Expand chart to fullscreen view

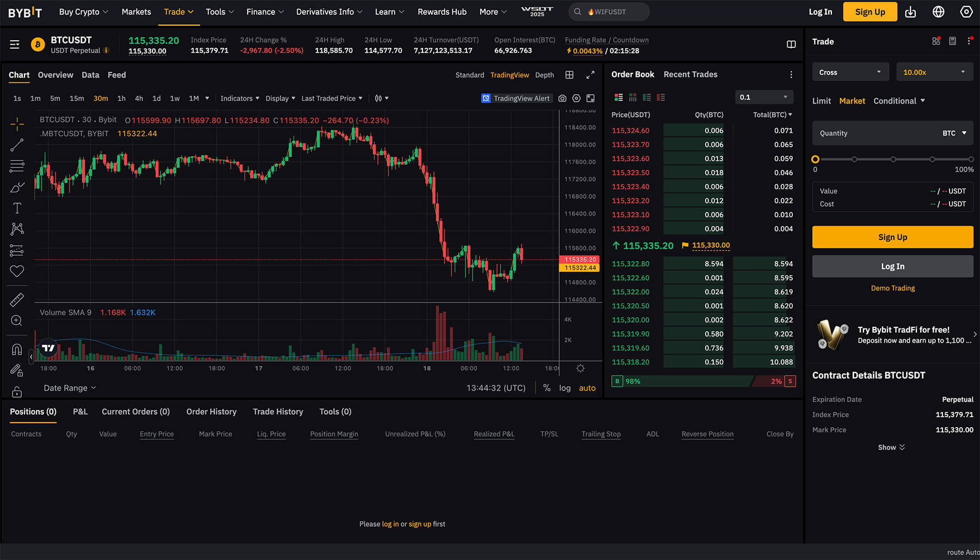(590, 75)
